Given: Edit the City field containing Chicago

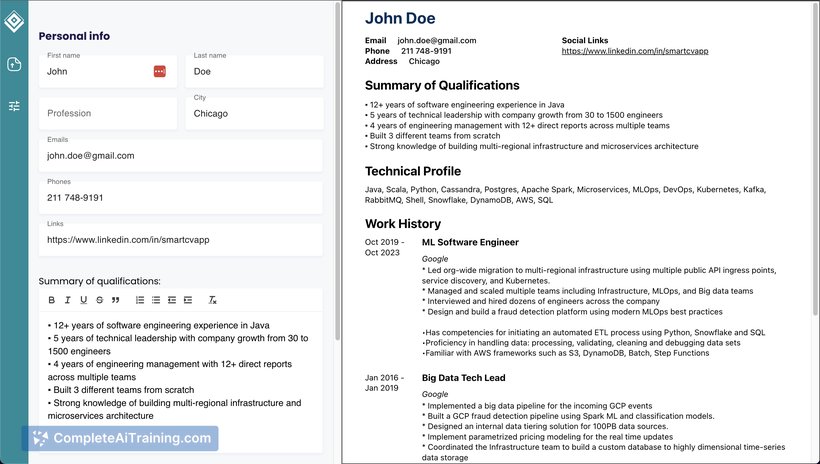Looking at the screenshot, I should tap(254, 113).
